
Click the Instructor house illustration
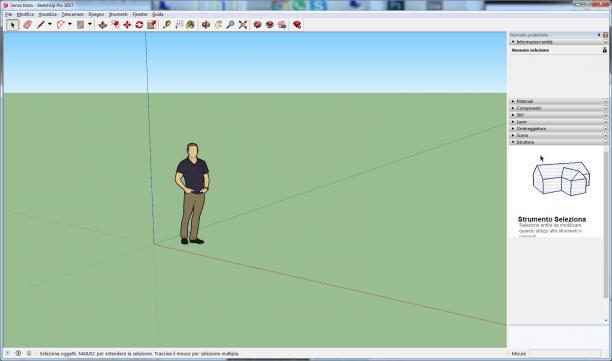[x=561, y=179]
